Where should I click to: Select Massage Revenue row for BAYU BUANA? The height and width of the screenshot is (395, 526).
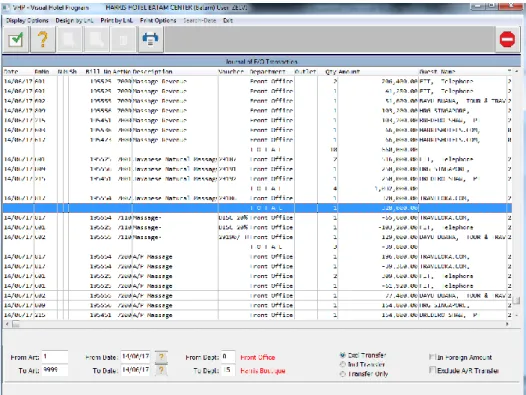(257, 101)
